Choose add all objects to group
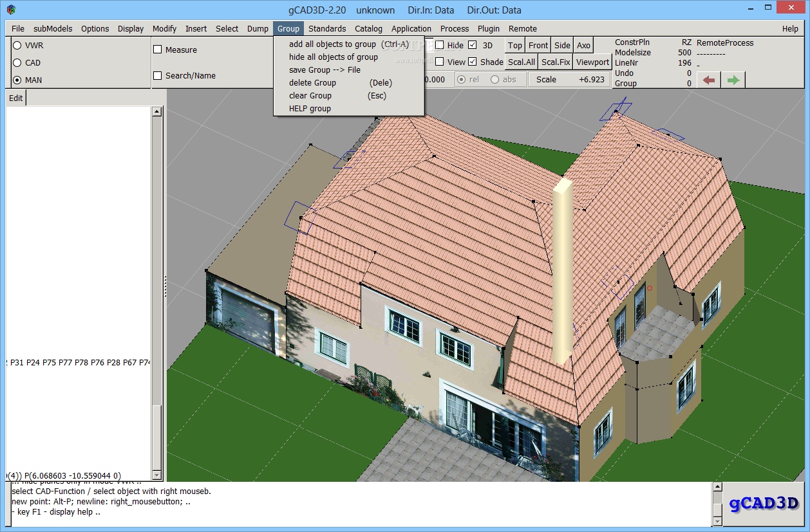Viewport: 810px width, 532px height. click(x=348, y=44)
